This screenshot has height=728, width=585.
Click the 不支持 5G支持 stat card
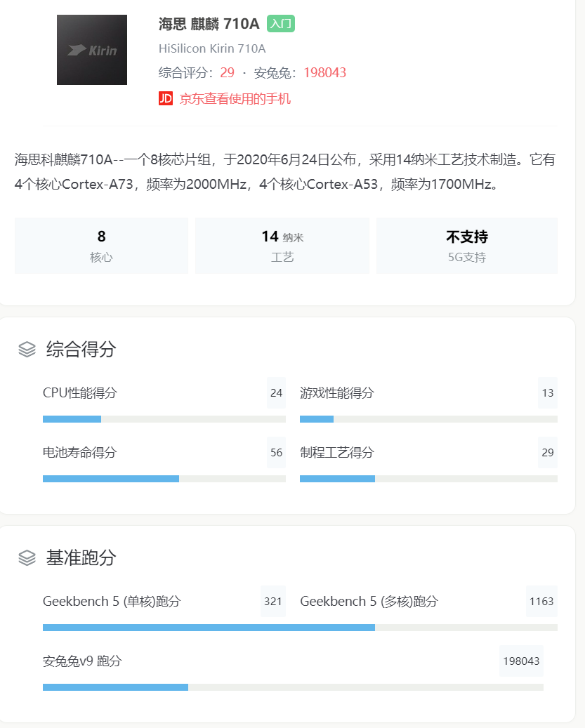pos(467,246)
